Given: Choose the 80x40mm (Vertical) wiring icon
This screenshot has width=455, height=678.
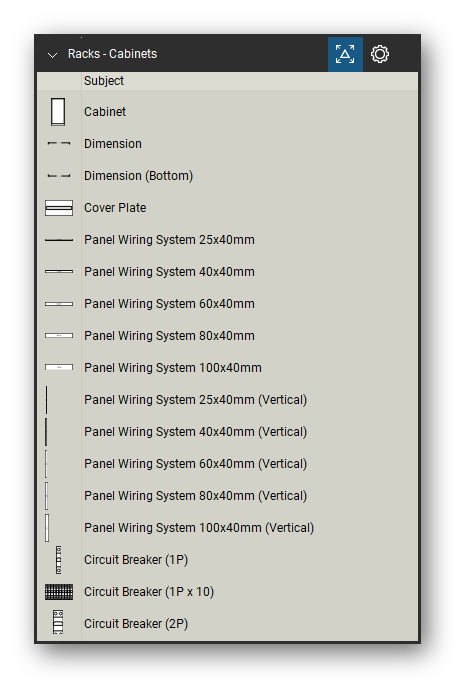Looking at the screenshot, I should tap(47, 496).
